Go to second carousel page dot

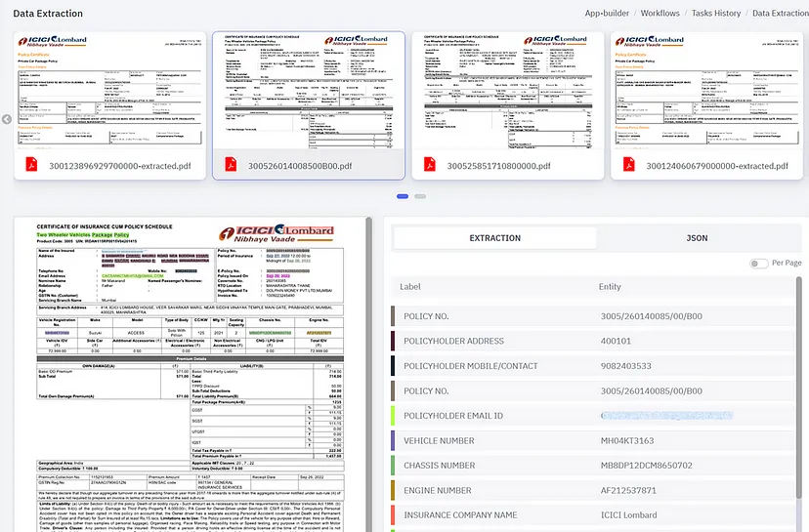(420, 196)
